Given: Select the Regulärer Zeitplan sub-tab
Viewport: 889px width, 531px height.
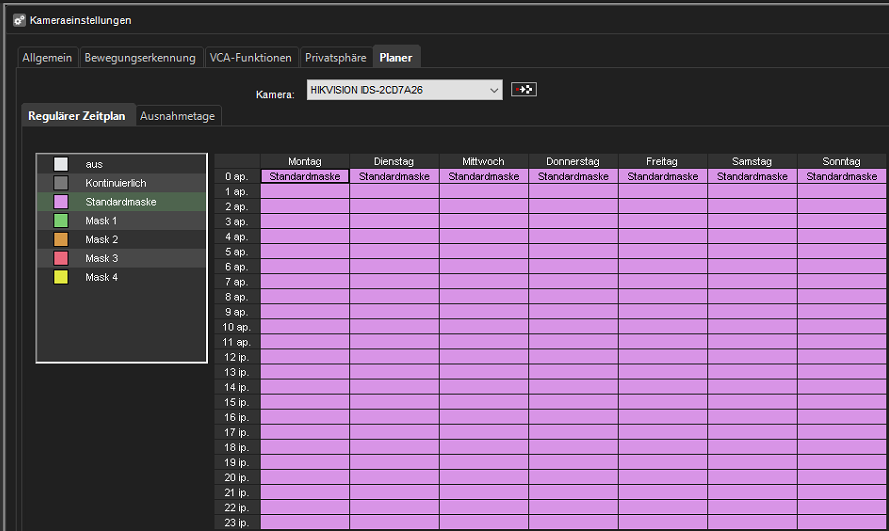Looking at the screenshot, I should 76,116.
